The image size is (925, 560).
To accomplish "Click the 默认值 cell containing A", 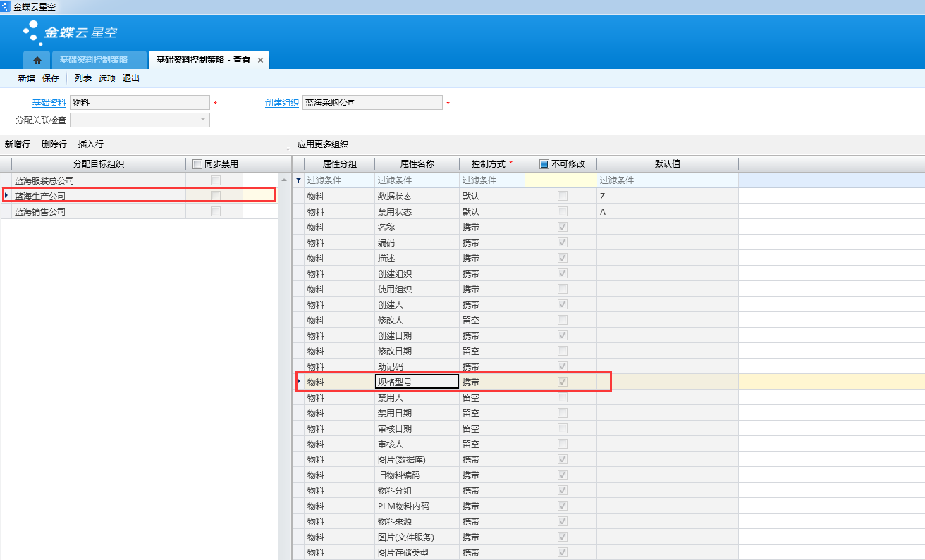I will click(x=667, y=211).
